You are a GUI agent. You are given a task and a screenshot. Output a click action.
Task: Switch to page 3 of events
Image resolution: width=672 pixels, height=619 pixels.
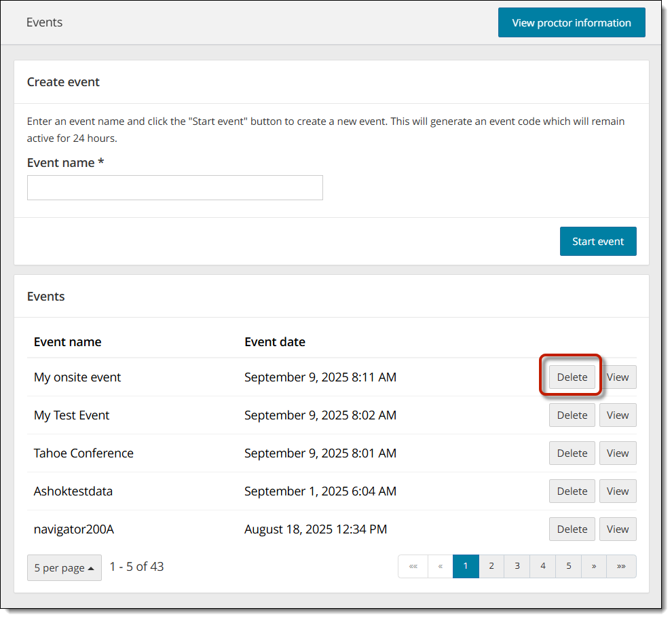(x=517, y=566)
